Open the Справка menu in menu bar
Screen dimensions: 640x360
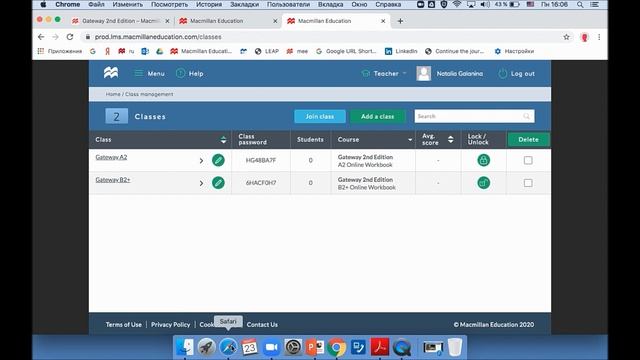pos(388,4)
